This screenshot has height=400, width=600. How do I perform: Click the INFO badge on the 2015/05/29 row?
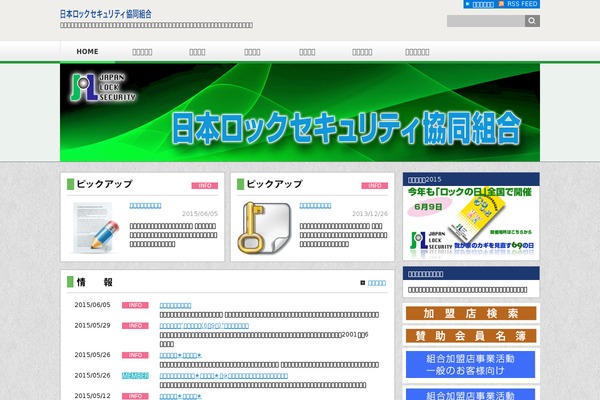click(135, 326)
